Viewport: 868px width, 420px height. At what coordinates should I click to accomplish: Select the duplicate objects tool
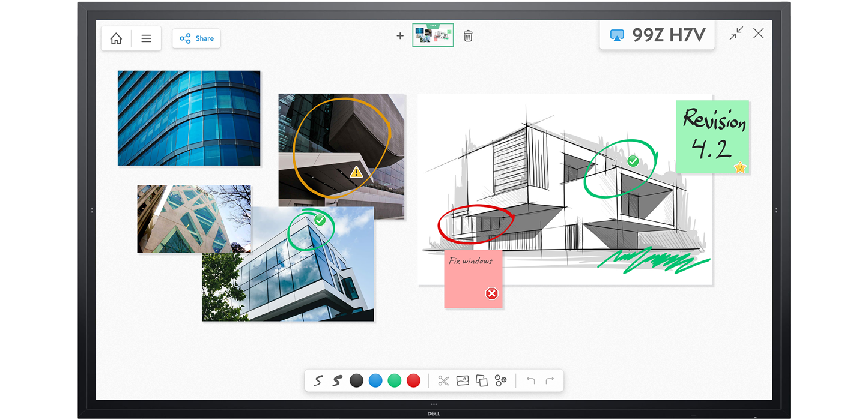click(482, 380)
